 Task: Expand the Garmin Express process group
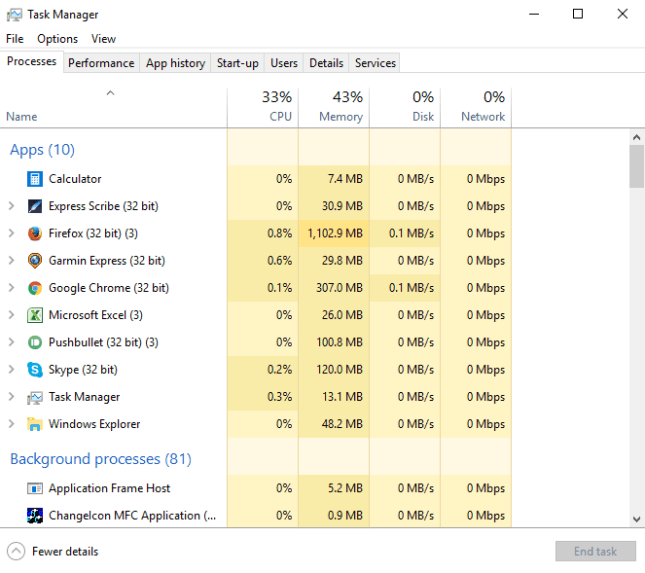12,260
